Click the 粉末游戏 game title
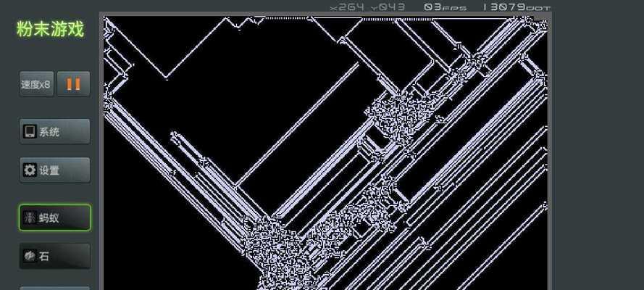The width and height of the screenshot is (644, 290). click(50, 29)
